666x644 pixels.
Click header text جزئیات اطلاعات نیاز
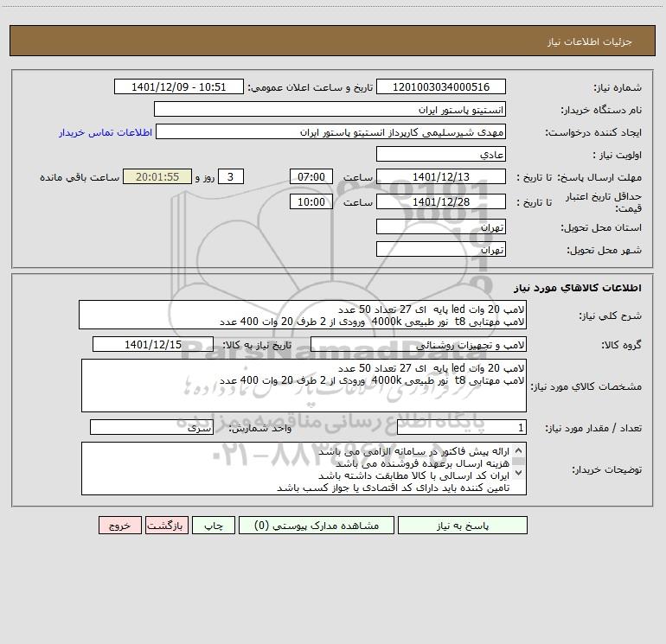tap(589, 41)
